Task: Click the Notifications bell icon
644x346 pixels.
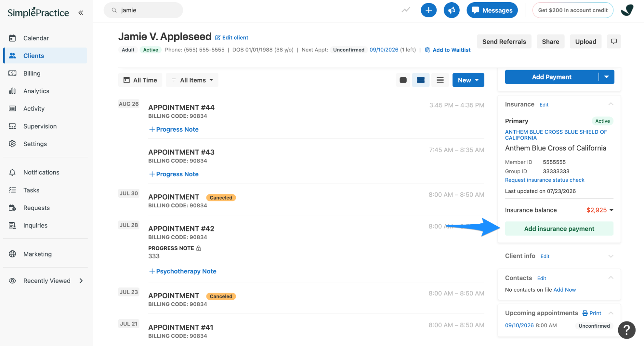Action: coord(12,173)
